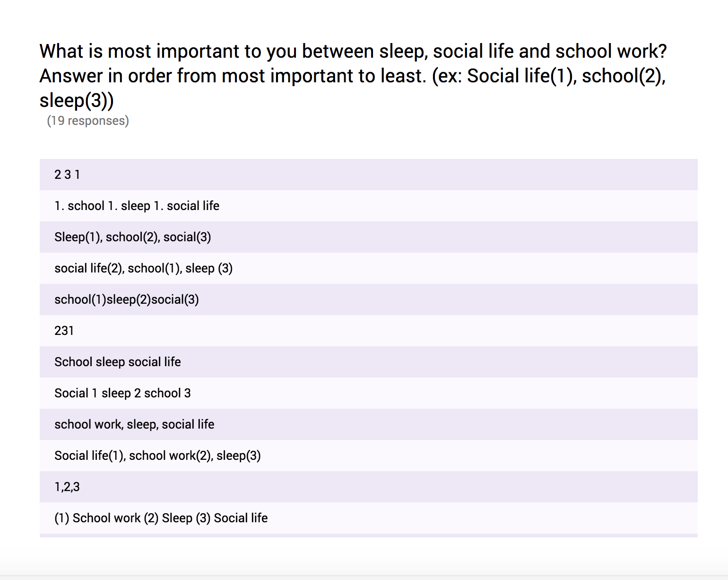Click response 'Sleep(1), school(2), social(3)'
Viewport: 728px width, 580px height.
pyautogui.click(x=369, y=237)
